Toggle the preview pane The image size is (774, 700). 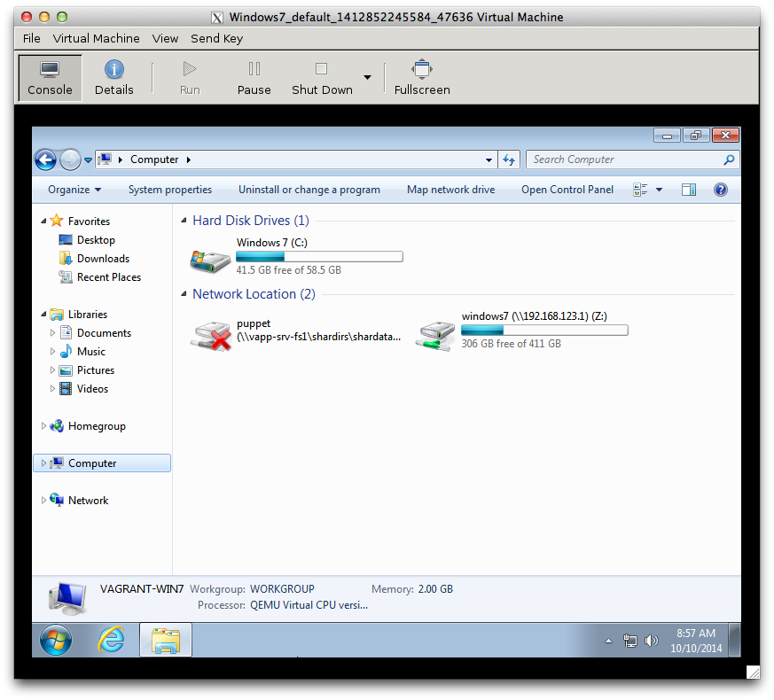(x=689, y=190)
